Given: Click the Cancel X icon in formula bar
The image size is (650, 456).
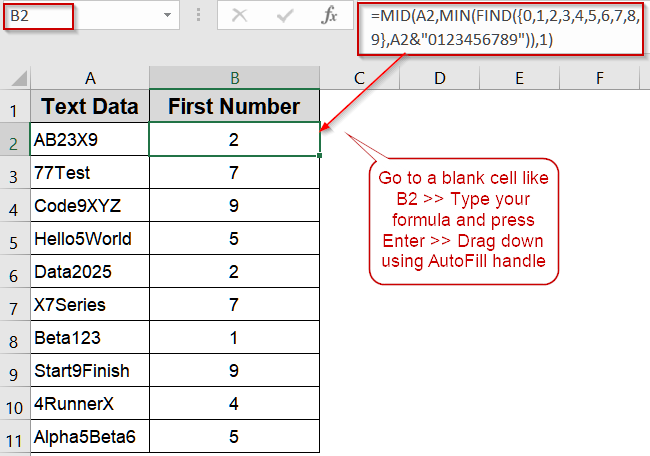Looking at the screenshot, I should (239, 17).
